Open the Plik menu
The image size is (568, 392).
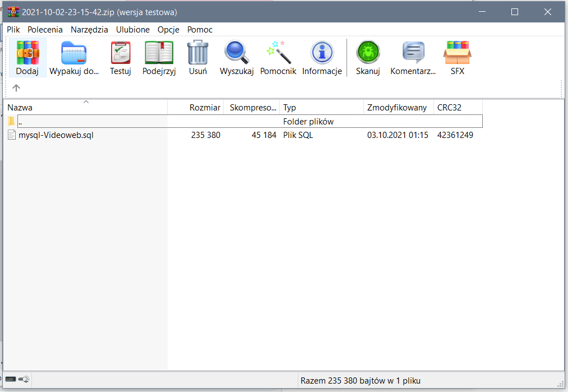(x=13, y=30)
